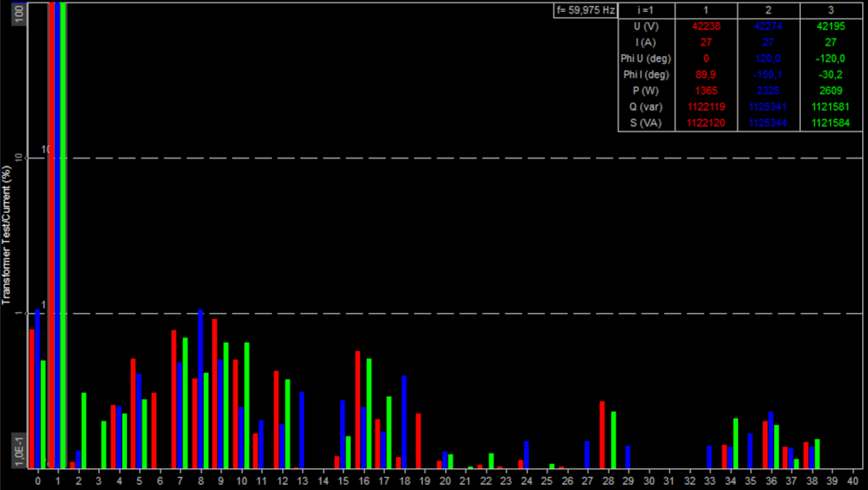The width and height of the screenshot is (868, 490).
Task: Select the blue voltage value 42274
Action: pyautogui.click(x=768, y=26)
